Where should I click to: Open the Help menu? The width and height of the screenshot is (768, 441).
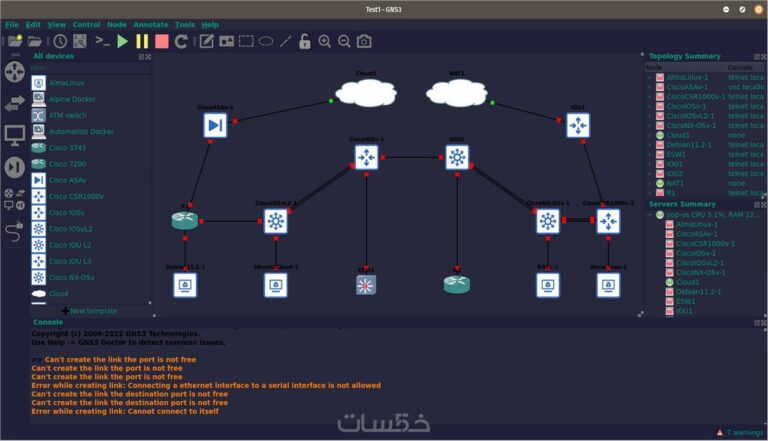pos(210,24)
